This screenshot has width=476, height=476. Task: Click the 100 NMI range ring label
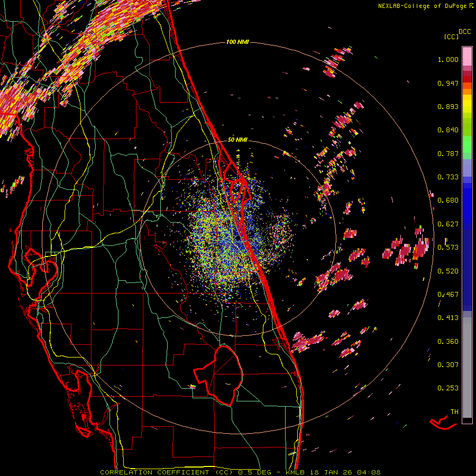[237, 42]
